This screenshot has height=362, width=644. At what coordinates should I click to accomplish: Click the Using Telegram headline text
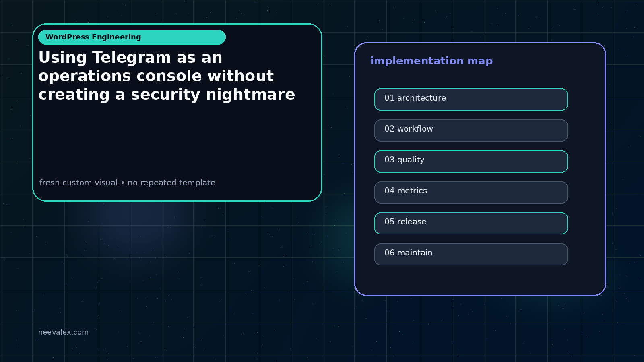(x=167, y=76)
